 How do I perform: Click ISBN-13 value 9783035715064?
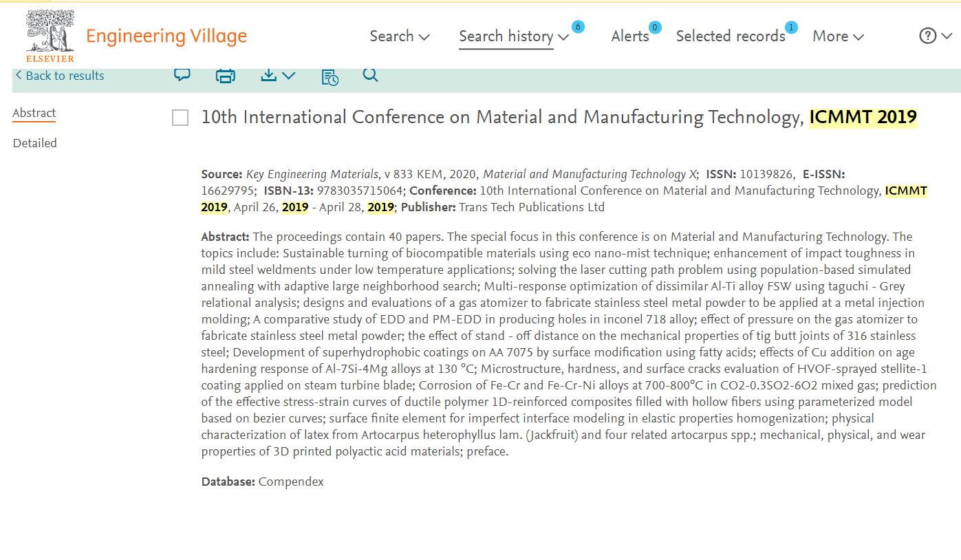coord(361,191)
